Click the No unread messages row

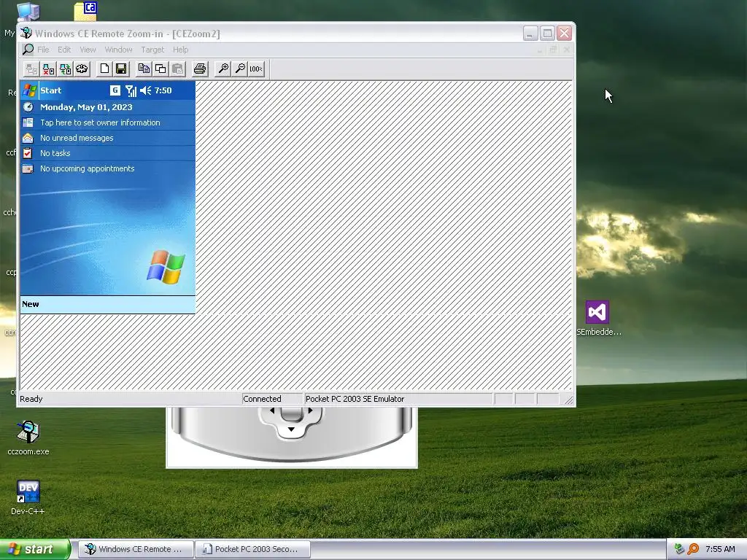coord(108,138)
